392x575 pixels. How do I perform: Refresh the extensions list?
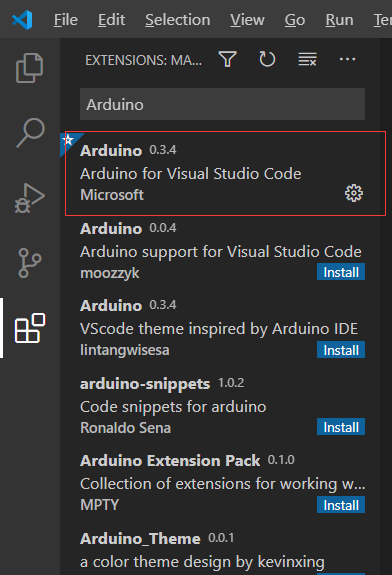pyautogui.click(x=267, y=59)
